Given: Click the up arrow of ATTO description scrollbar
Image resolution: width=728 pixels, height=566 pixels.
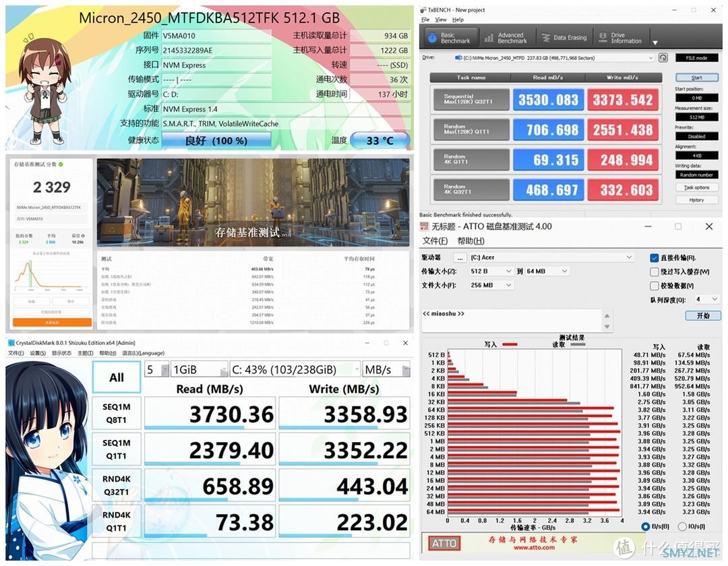Looking at the screenshot, I should (607, 316).
